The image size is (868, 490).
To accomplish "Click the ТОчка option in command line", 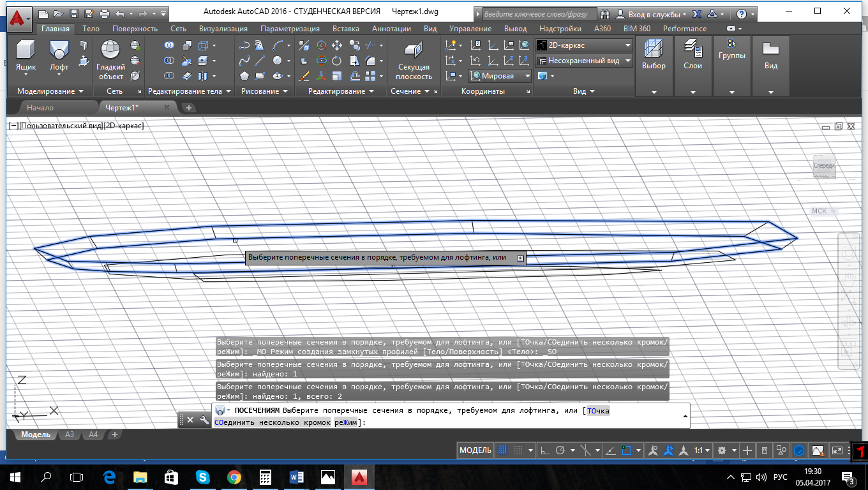I will 598,411.
